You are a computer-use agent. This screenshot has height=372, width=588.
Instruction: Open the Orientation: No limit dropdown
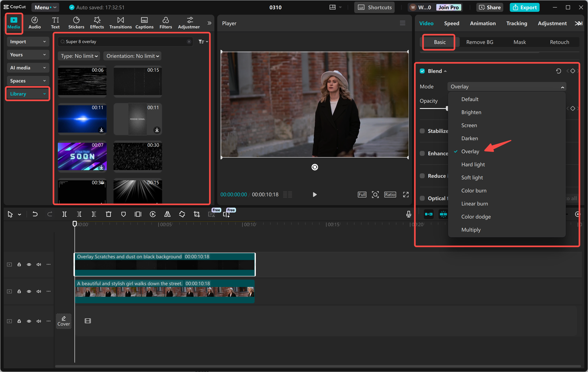tap(132, 56)
